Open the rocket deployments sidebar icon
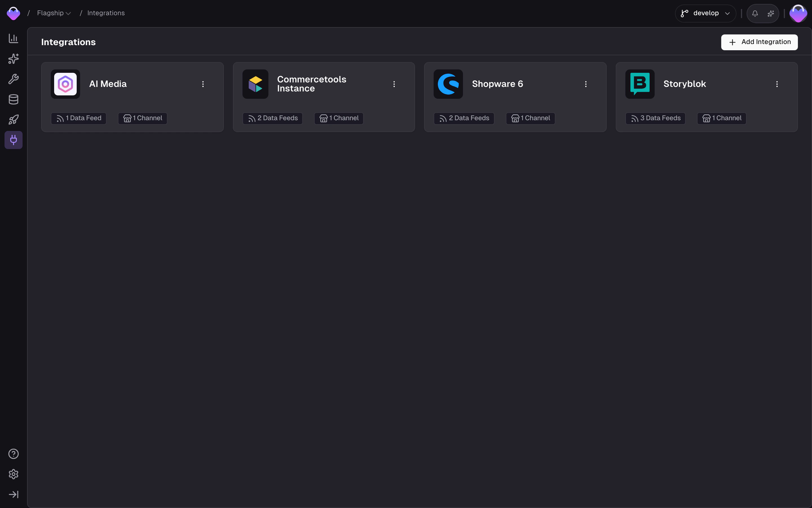812x508 pixels. coord(14,120)
